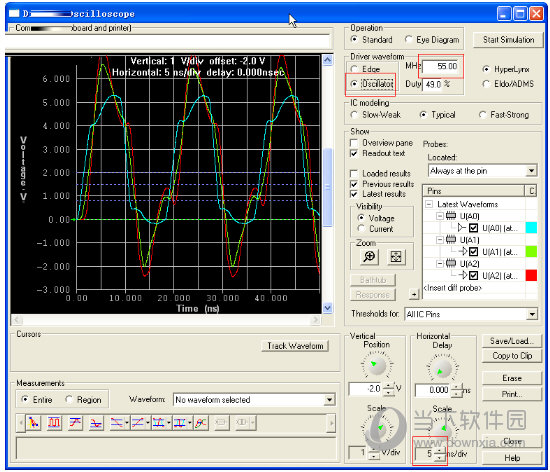Toggle the Readout text checkbox
This screenshot has height=472, width=550.
(354, 154)
